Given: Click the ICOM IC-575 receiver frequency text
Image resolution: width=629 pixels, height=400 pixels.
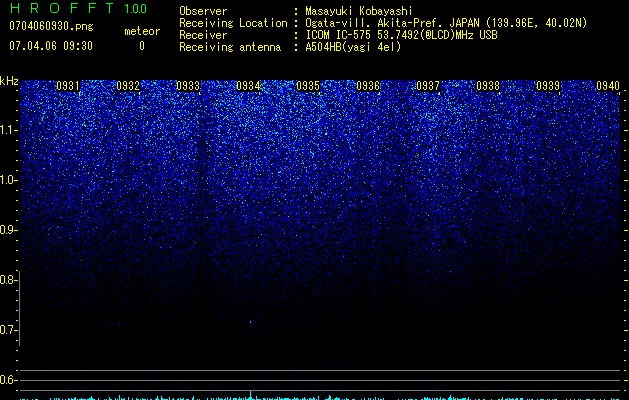Looking at the screenshot, I should pos(401,35).
